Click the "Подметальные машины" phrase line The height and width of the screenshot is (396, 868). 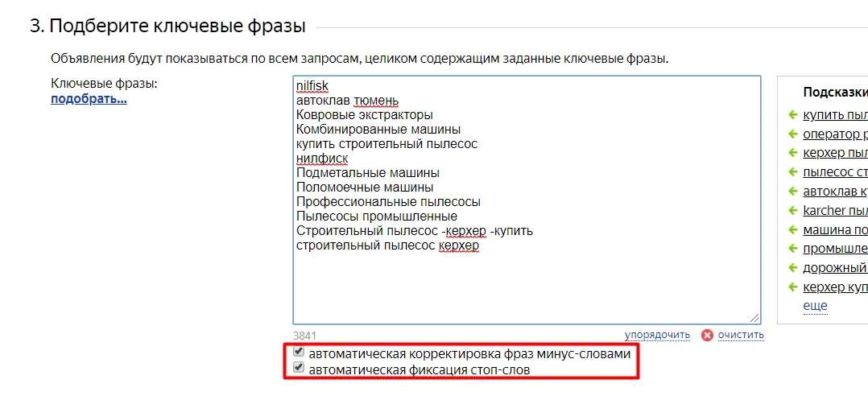click(x=368, y=173)
